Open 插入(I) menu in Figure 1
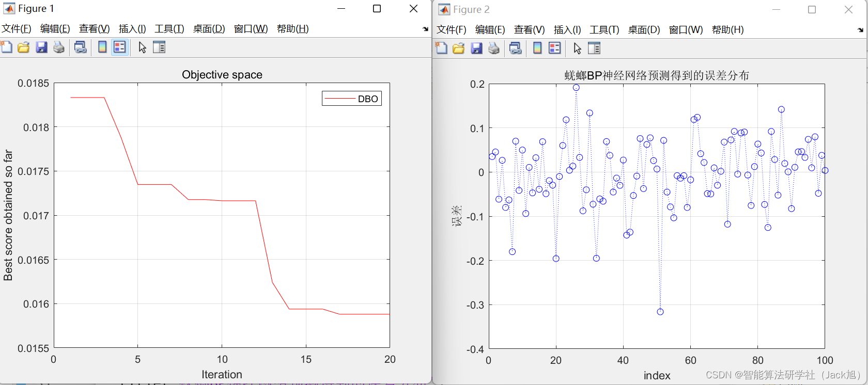The image size is (868, 385). pos(132,29)
